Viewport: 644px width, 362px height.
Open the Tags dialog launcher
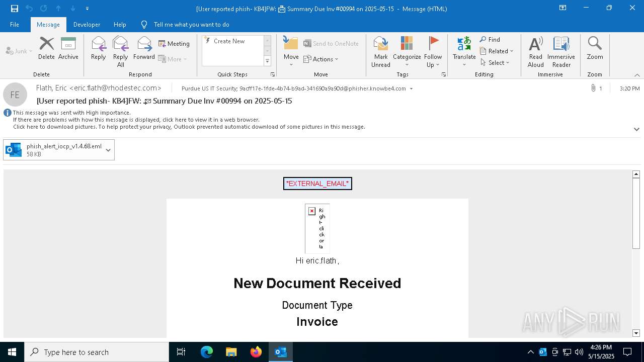click(x=444, y=74)
